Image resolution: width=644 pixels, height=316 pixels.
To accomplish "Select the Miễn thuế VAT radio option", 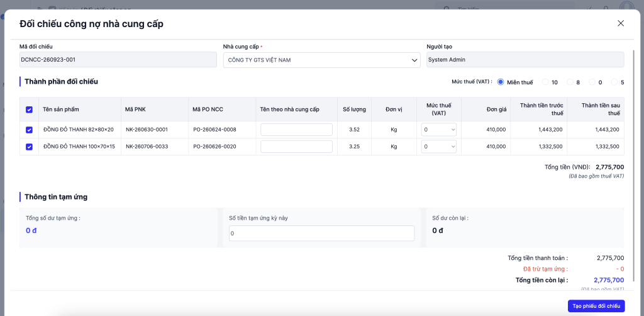I will 501,82.
